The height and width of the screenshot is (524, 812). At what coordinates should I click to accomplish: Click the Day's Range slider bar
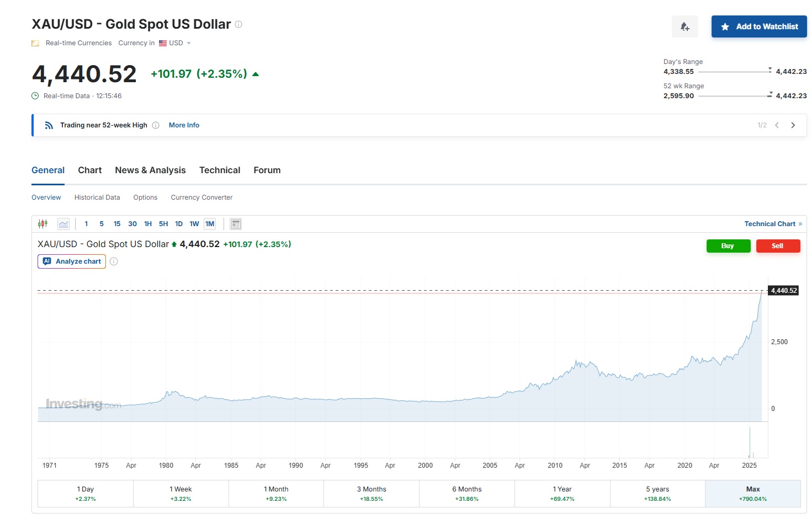735,72
